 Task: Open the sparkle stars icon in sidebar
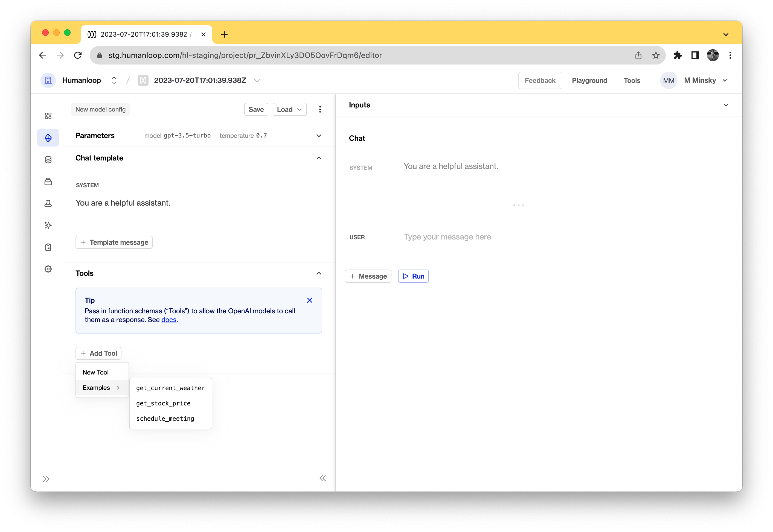[x=48, y=225]
